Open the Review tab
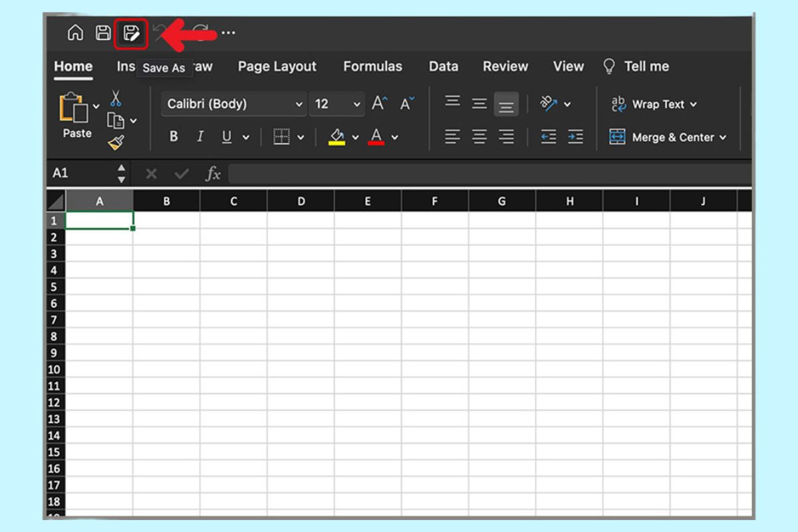 pyautogui.click(x=505, y=66)
